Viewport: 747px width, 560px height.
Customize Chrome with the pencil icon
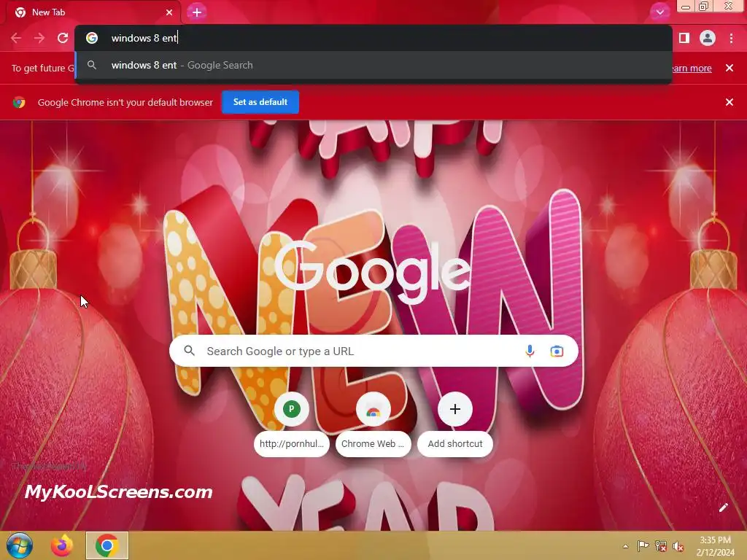(723, 507)
